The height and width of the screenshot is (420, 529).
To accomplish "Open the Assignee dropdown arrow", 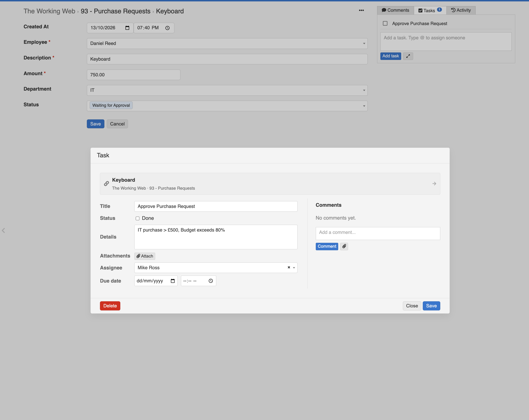I will pyautogui.click(x=294, y=268).
